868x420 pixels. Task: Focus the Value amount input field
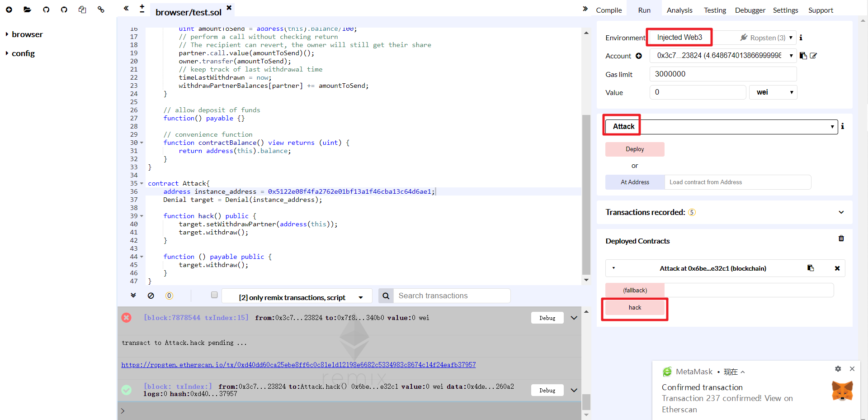[x=698, y=92]
